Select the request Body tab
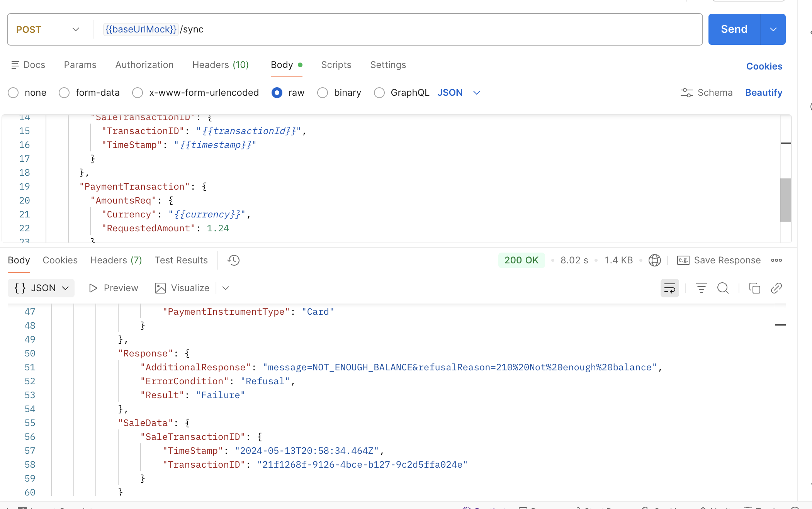The height and width of the screenshot is (509, 812). pos(286,65)
